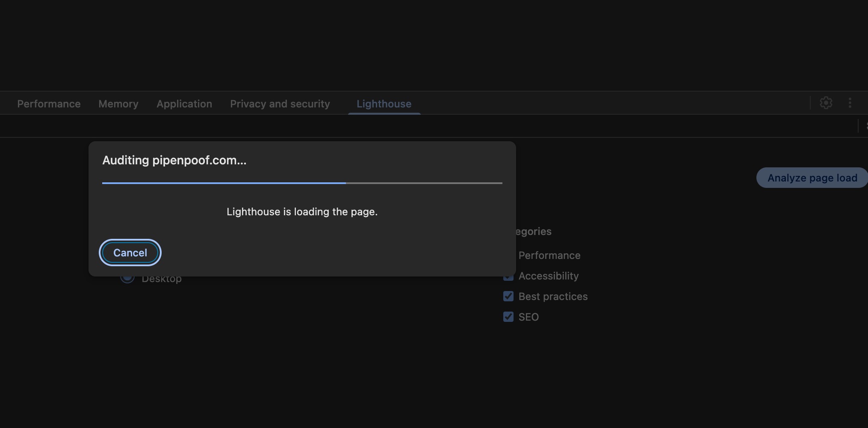Click the 'Lighthouse is loading the page' status text
Screen dimensions: 868x428
point(302,212)
